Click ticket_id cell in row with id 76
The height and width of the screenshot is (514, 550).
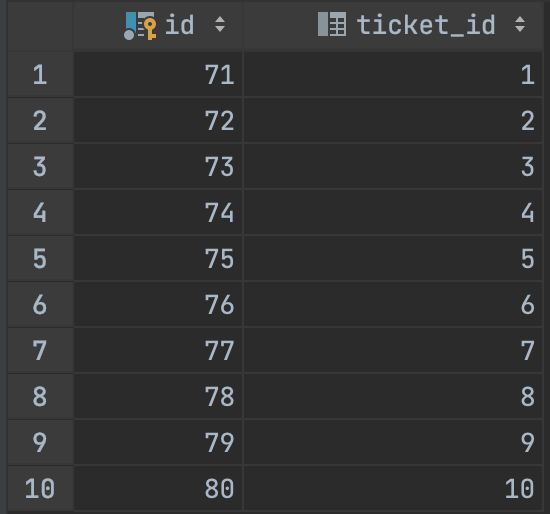point(393,304)
